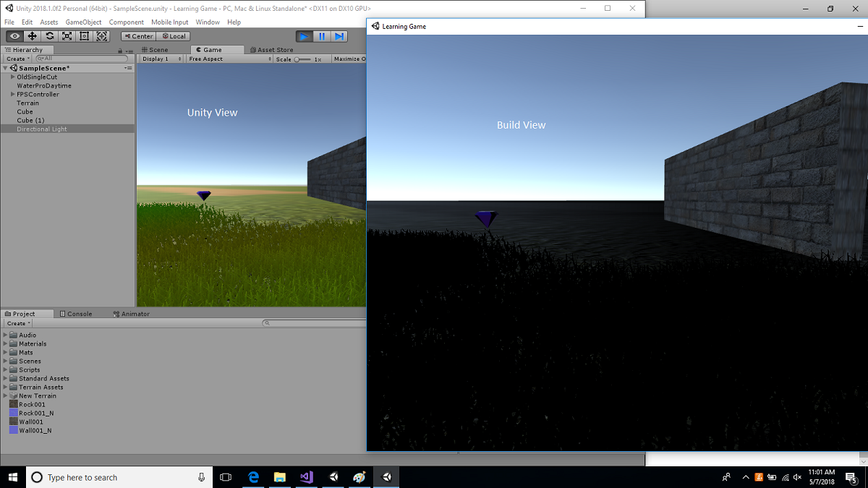Viewport: 868px width, 488px height.
Task: Click the Step frame button
Action: [339, 35]
